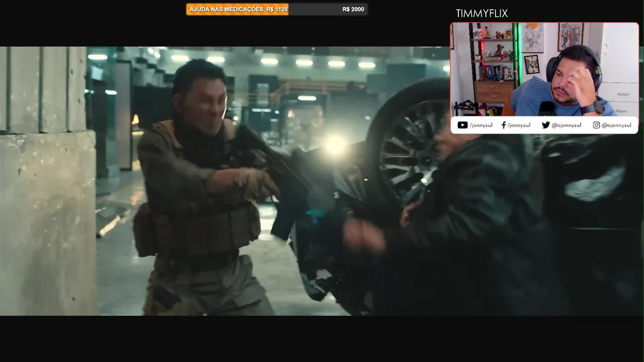Click the Facebook icon in the social bar
The height and width of the screenshot is (362, 644).
click(504, 125)
